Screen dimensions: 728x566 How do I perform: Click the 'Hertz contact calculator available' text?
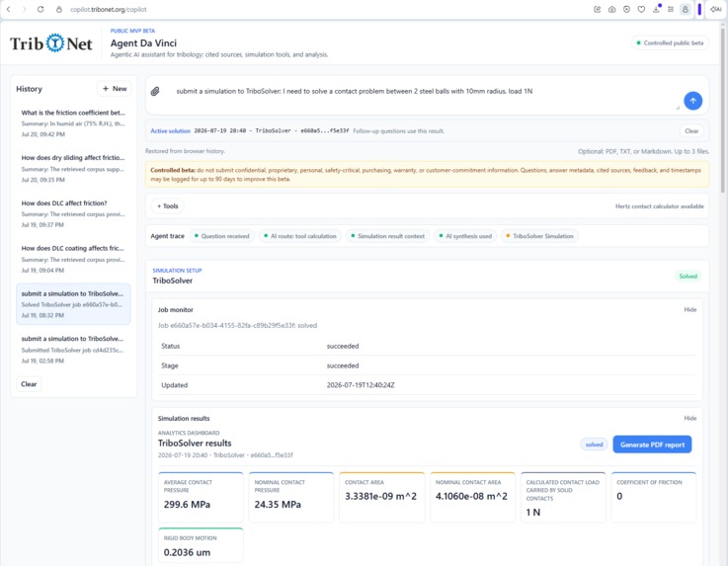[x=659, y=206]
